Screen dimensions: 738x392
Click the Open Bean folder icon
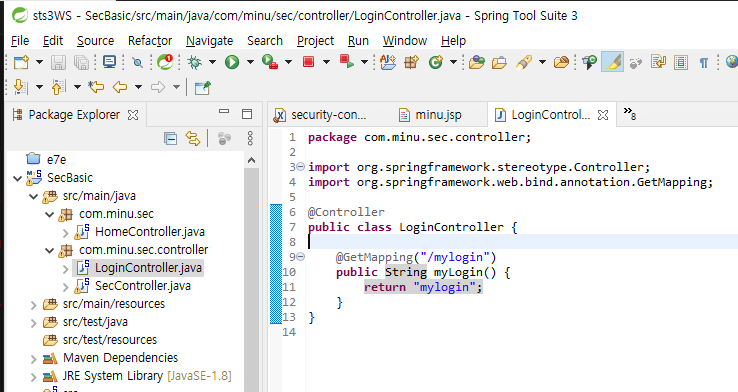[x=561, y=62]
